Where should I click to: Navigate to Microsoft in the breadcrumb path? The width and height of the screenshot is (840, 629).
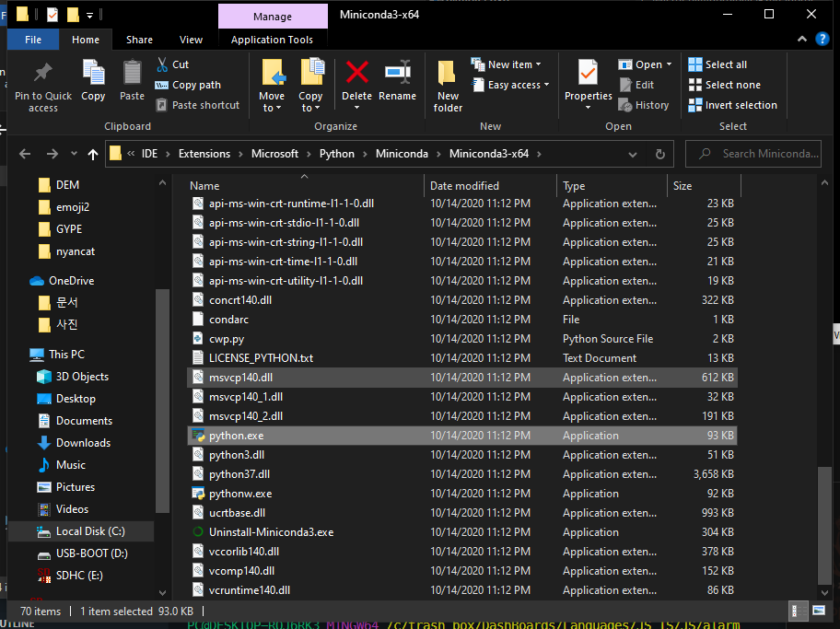click(274, 154)
